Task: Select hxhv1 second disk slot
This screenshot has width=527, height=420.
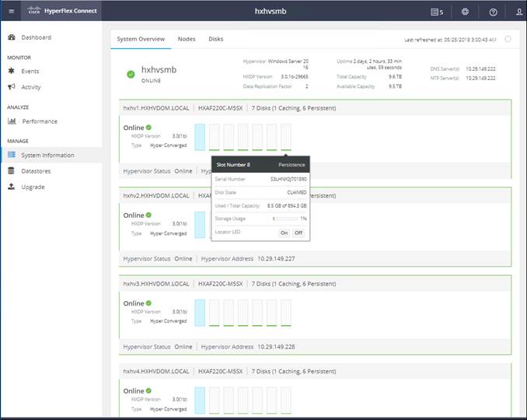Action: pos(214,137)
